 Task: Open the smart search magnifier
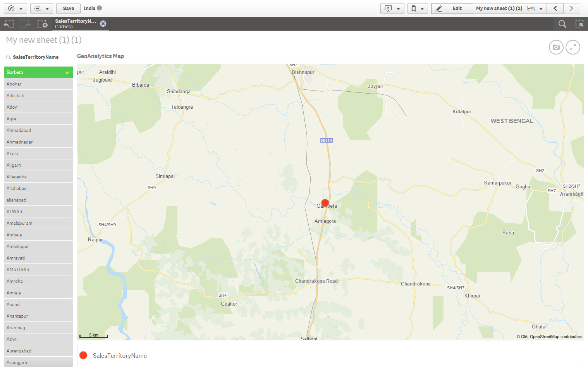[x=562, y=24]
